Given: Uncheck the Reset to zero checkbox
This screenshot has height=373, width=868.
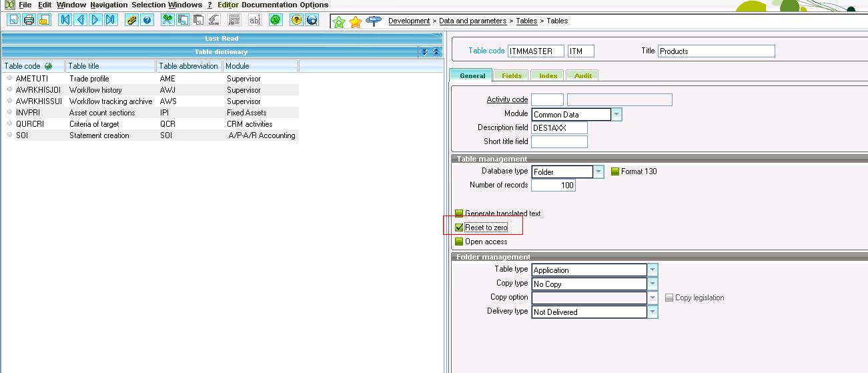Looking at the screenshot, I should (459, 228).
